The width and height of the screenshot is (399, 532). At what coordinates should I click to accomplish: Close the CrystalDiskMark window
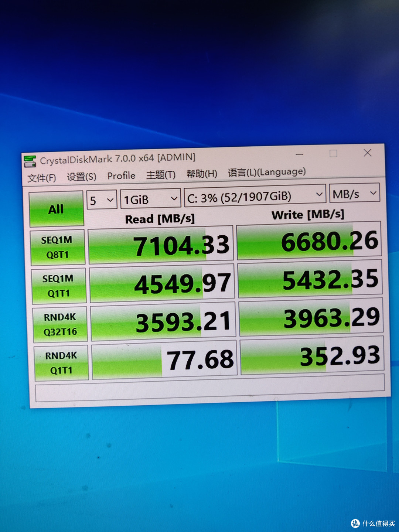pos(368,153)
